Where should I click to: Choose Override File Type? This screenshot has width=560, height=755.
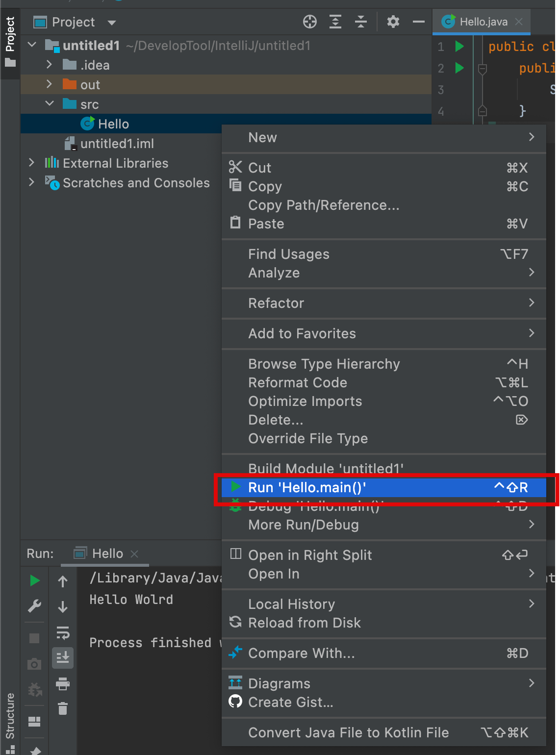(x=384, y=438)
